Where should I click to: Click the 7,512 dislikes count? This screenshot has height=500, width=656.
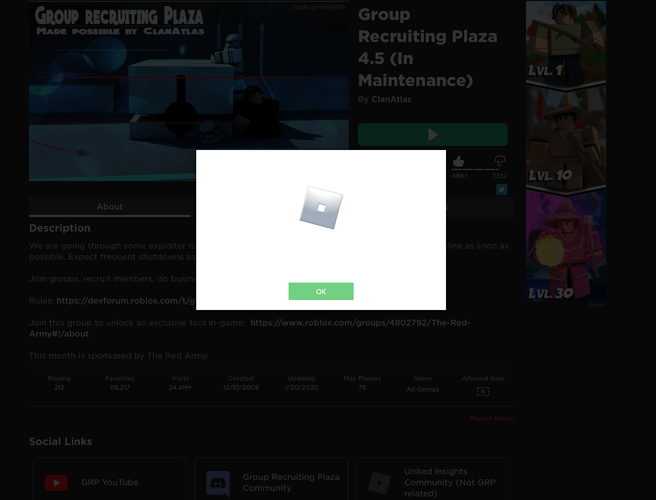point(499,176)
